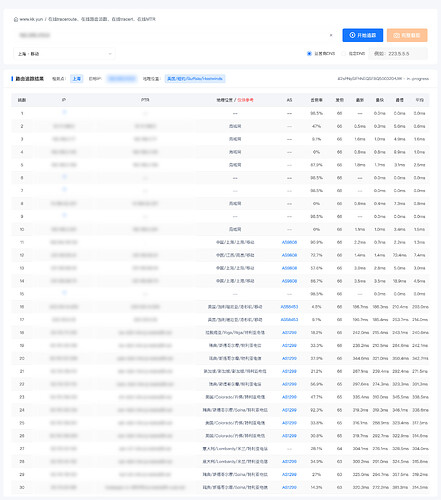Click the blue icon in hop 15's IP cell
441x500 pixels.
point(64,292)
